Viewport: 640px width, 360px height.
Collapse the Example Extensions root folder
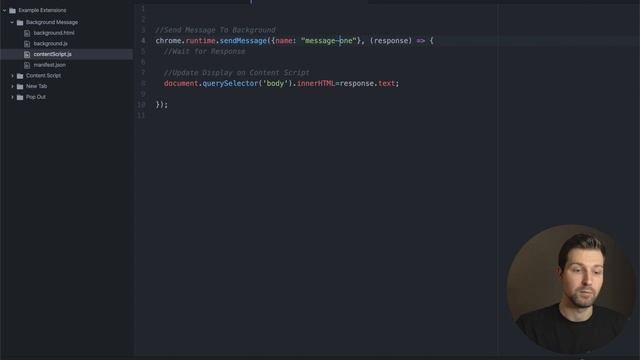[x=4, y=10]
